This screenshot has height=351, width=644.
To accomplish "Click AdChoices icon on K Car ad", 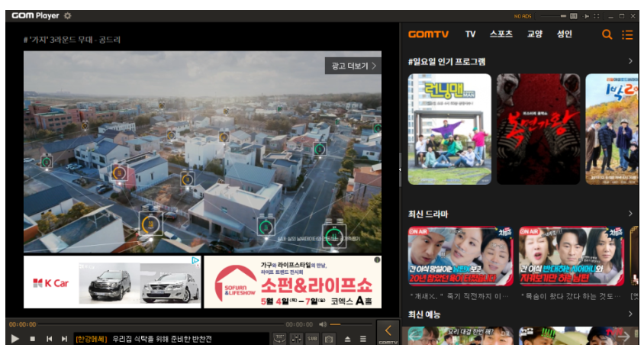I will [196, 260].
